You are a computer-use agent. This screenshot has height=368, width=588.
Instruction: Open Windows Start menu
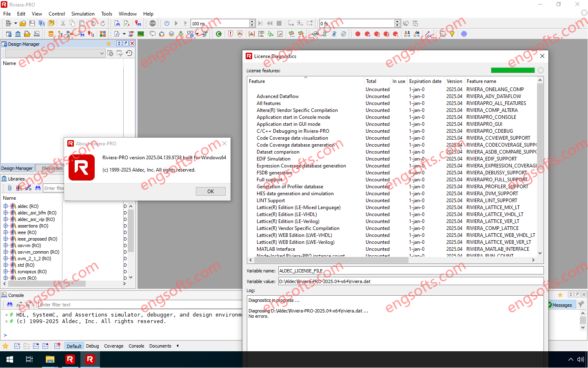[x=10, y=359]
